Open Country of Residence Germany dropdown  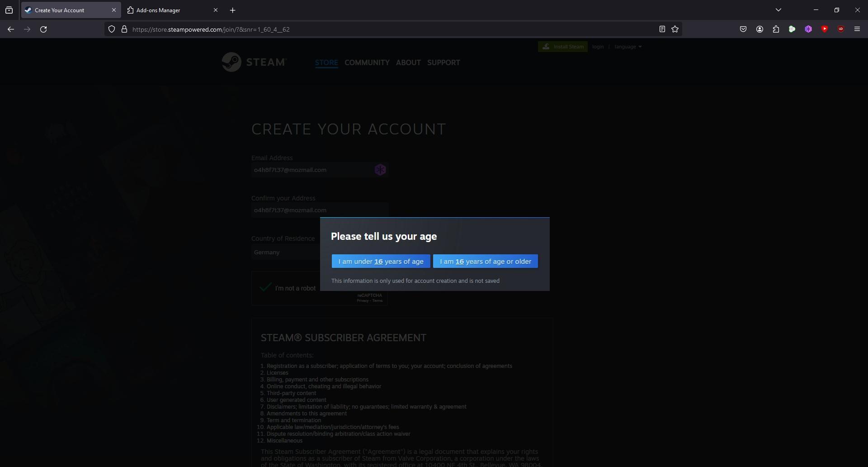point(286,253)
